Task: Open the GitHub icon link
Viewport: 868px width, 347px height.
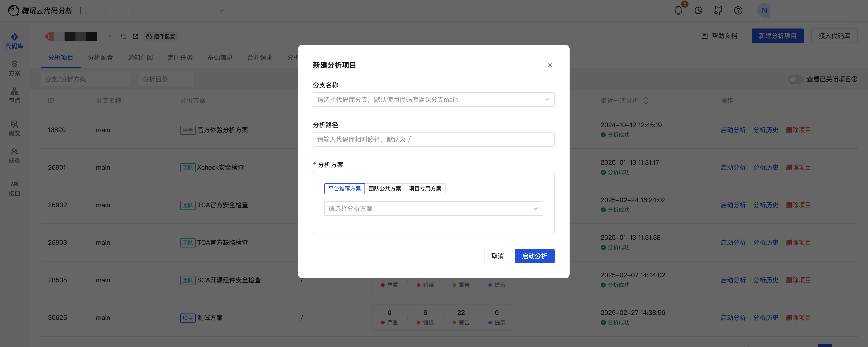Action: click(718, 10)
